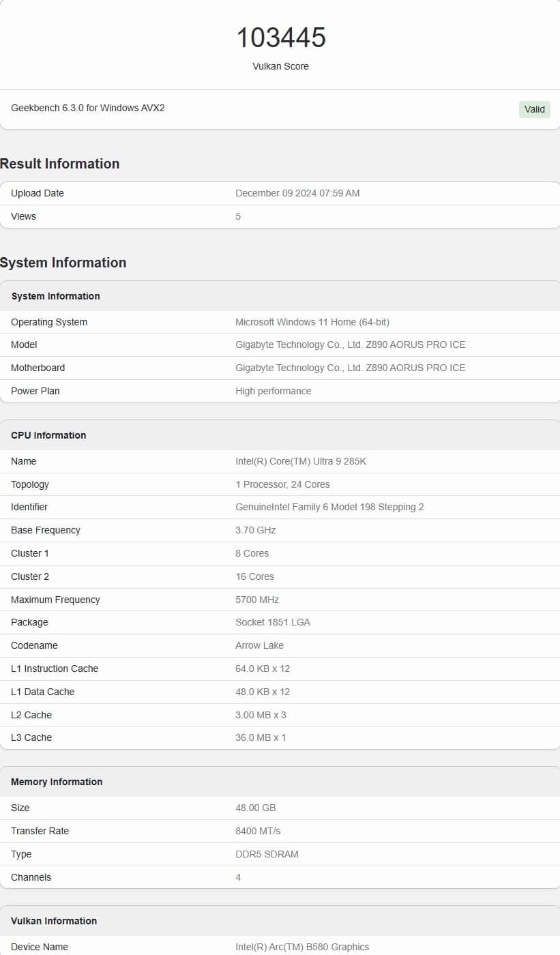Click the High performance power plan value
The height and width of the screenshot is (955, 560).
[274, 391]
